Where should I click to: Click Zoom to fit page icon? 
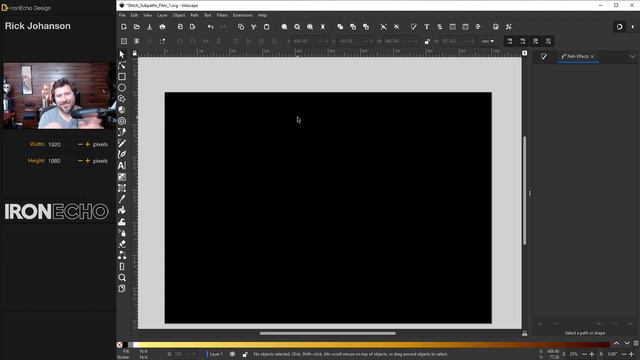coord(310,27)
